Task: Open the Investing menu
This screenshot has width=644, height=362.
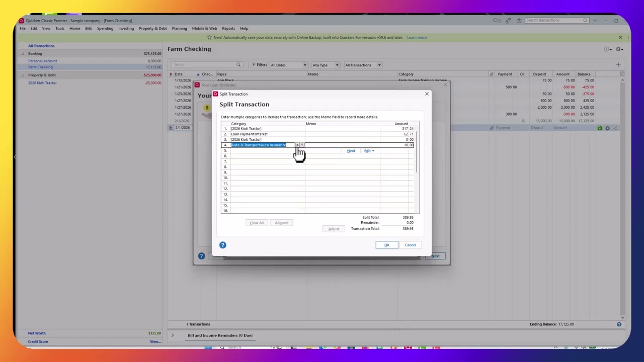Action: pos(126,28)
